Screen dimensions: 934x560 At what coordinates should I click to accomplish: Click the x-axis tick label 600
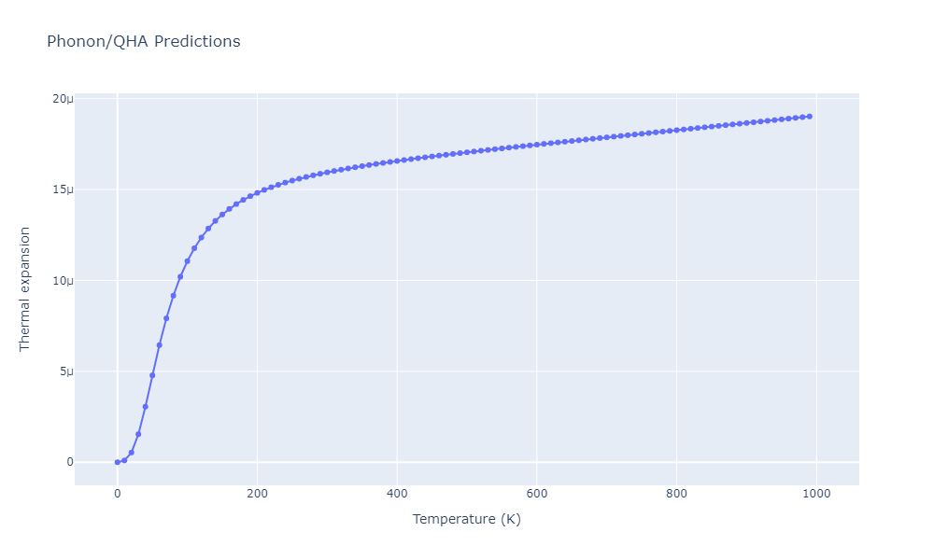(537, 494)
